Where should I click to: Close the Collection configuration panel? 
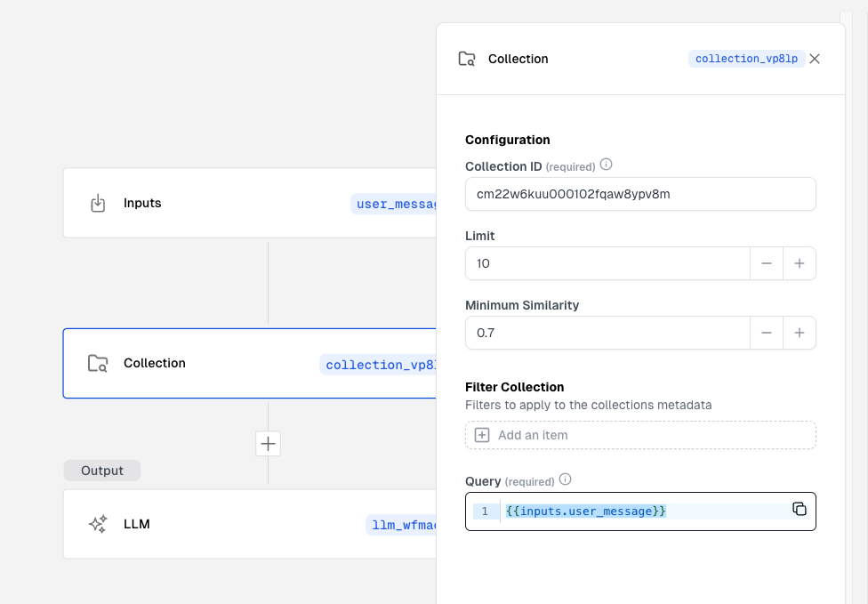815,59
